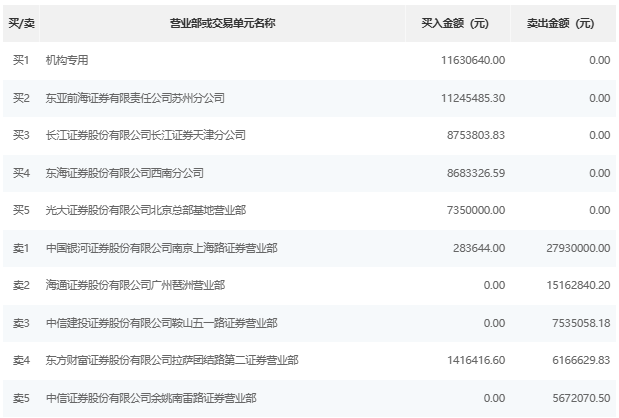This screenshot has width=619, height=418.
Task: Select buy amount 1416416.60
Action: coord(476,360)
